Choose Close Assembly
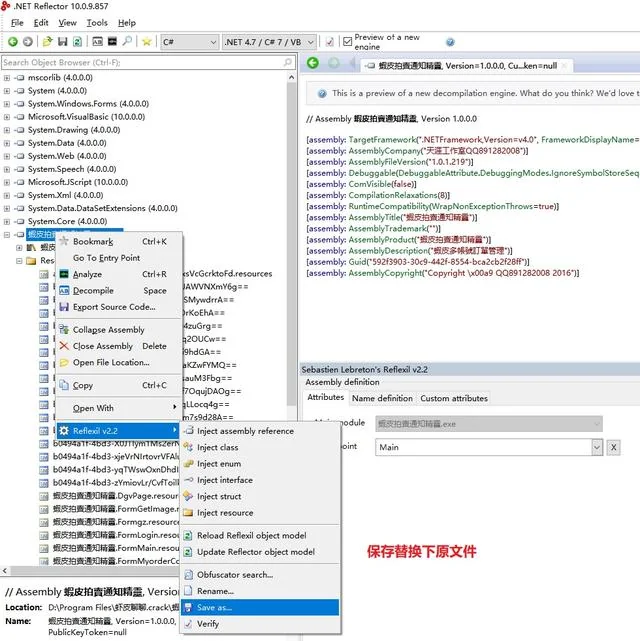This screenshot has width=640, height=641. 119,346
